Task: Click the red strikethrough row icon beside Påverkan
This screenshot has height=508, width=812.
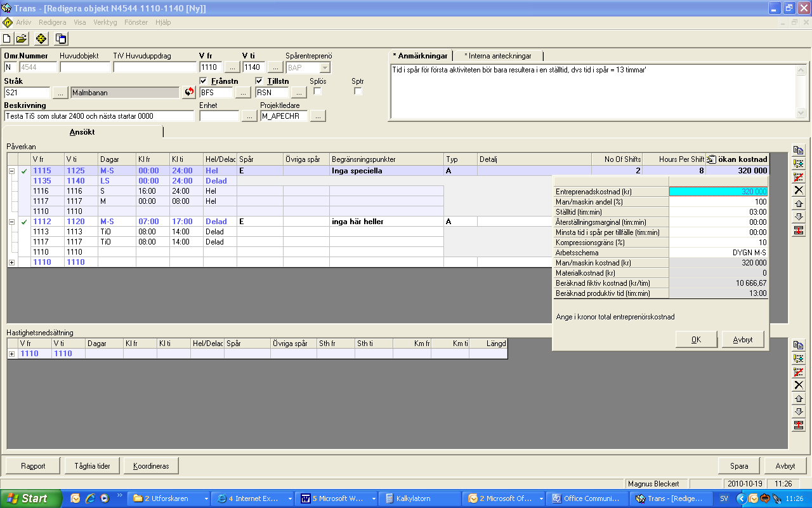Action: (x=799, y=177)
